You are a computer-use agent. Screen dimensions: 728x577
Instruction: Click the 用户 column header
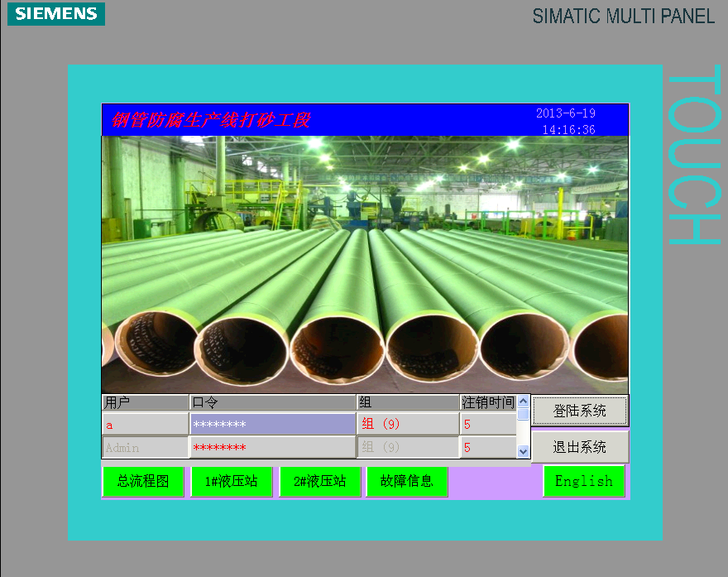tap(146, 402)
